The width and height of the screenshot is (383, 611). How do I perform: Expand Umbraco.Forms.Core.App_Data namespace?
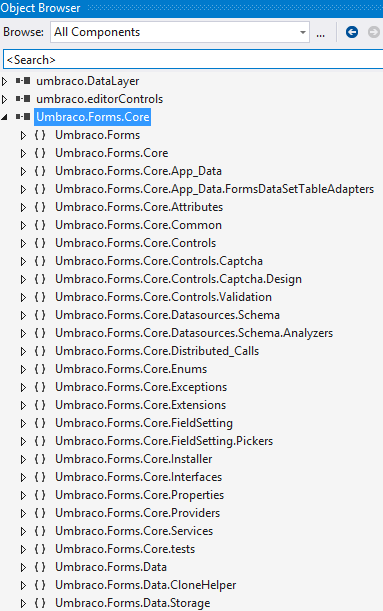[23, 171]
